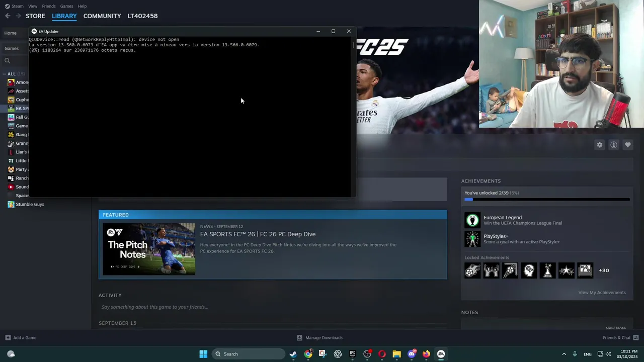Open the Games menu
Viewport: 644px width, 362px height.
[67, 6]
